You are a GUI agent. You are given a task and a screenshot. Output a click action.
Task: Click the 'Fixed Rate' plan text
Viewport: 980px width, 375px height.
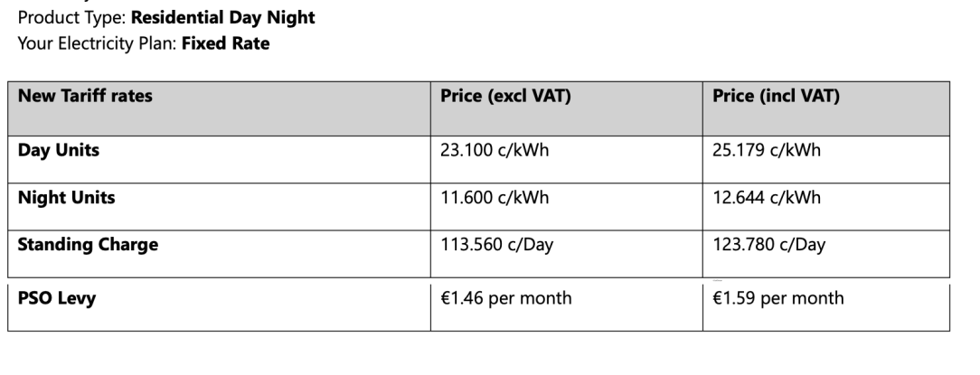click(226, 43)
